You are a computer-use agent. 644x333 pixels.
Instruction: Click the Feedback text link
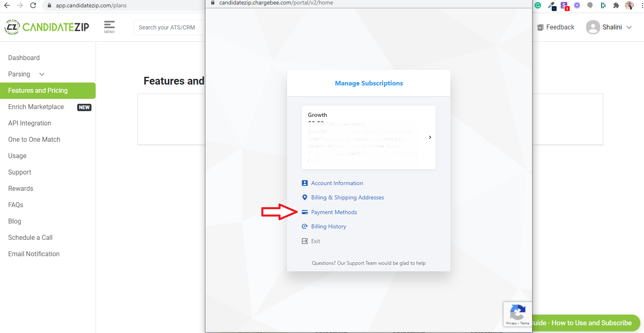(x=560, y=27)
